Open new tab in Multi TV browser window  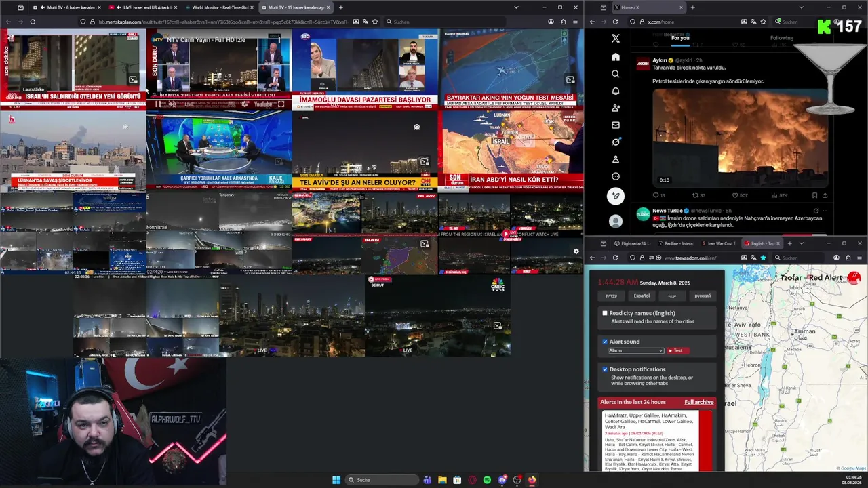[340, 7]
